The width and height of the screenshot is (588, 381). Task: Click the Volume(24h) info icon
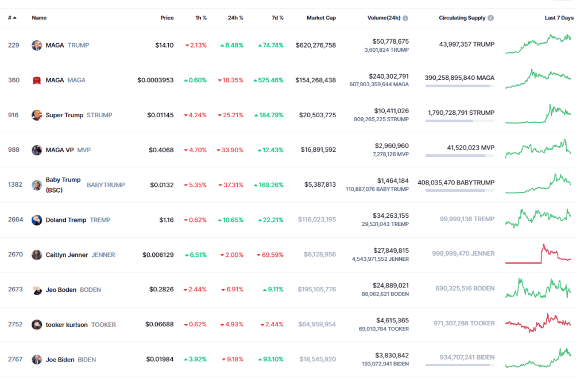click(405, 18)
